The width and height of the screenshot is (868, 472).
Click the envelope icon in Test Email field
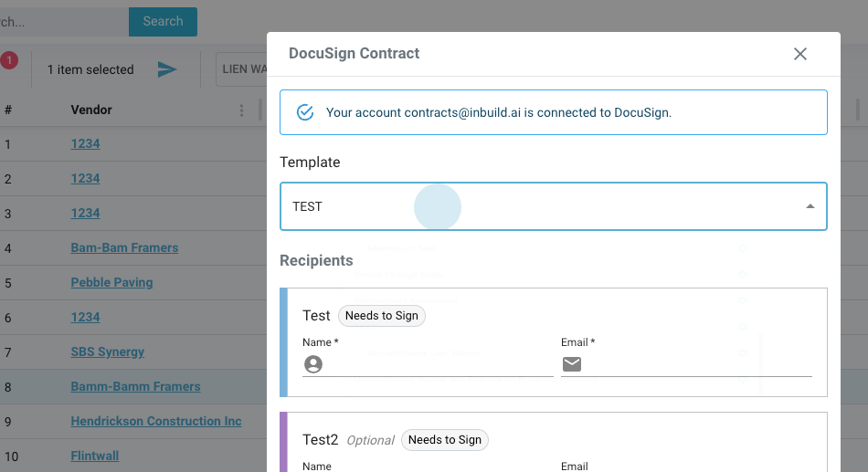[572, 364]
